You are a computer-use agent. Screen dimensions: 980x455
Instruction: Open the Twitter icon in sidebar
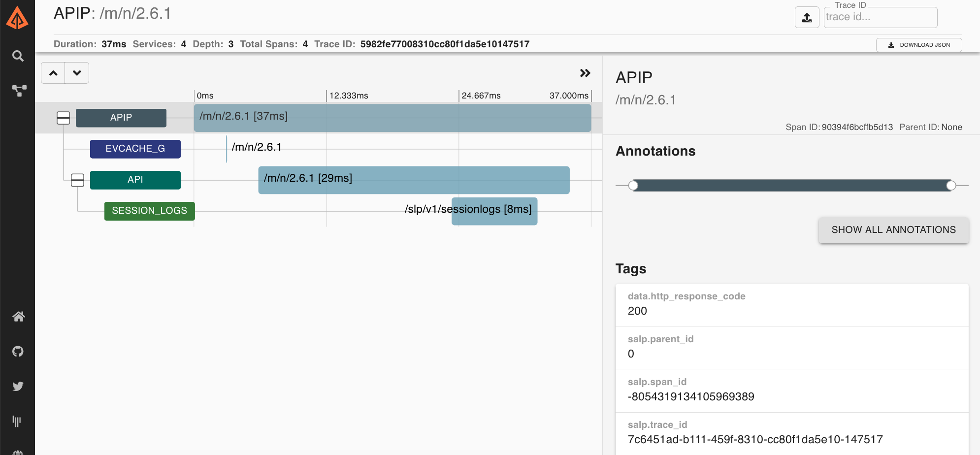click(x=18, y=386)
